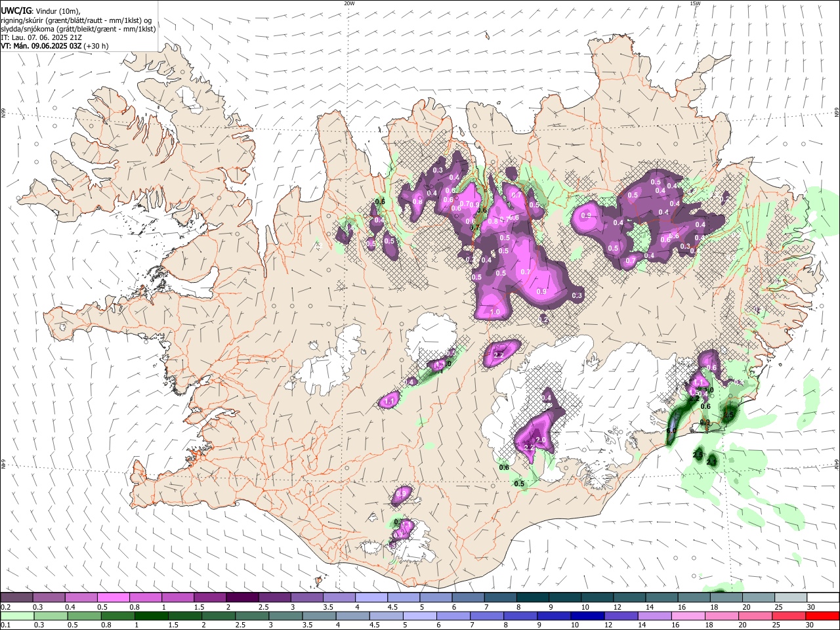The image size is (840, 630).
Task: Click the '3.5' number label in lower legend row
Action: 307,625
